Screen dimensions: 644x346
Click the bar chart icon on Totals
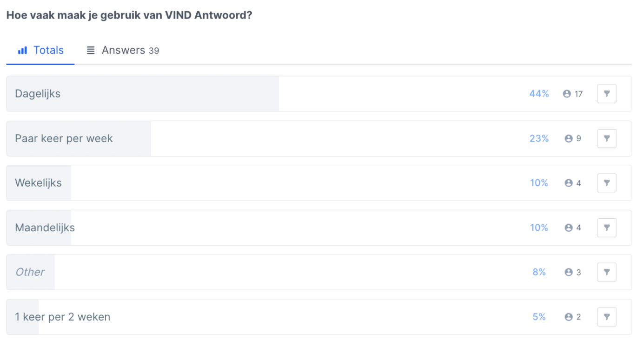22,50
